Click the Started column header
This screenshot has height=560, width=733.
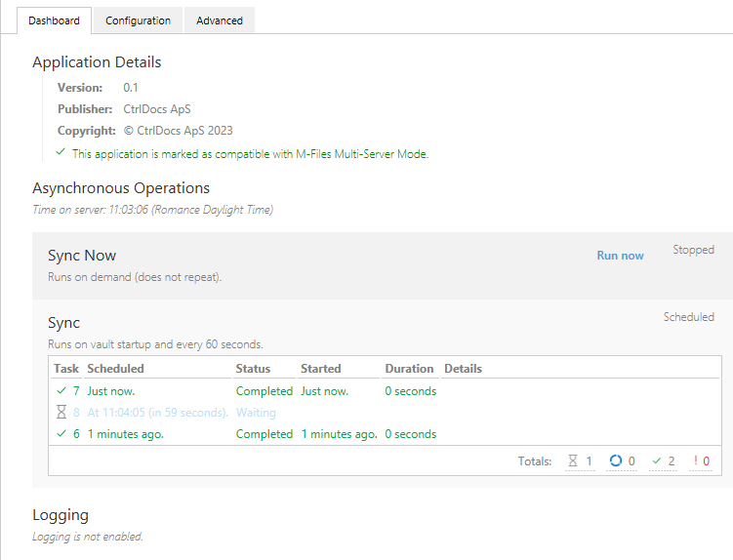tap(321, 369)
